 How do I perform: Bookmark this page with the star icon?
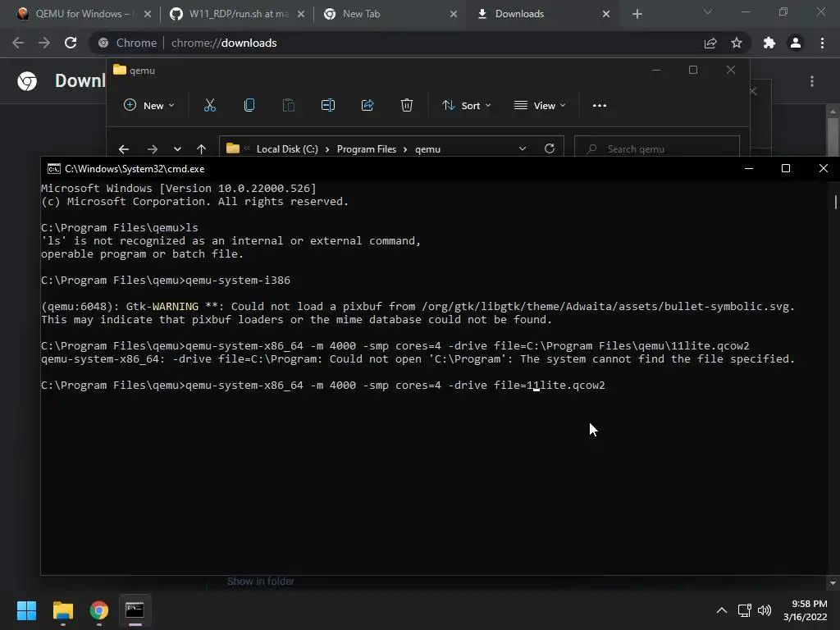[x=737, y=43]
